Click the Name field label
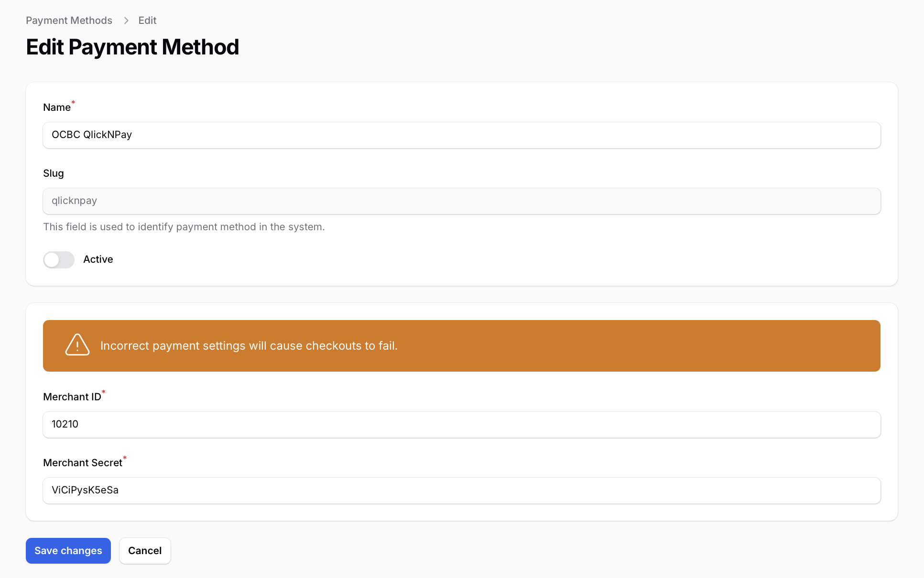Viewport: 924px width, 578px height. (56, 107)
